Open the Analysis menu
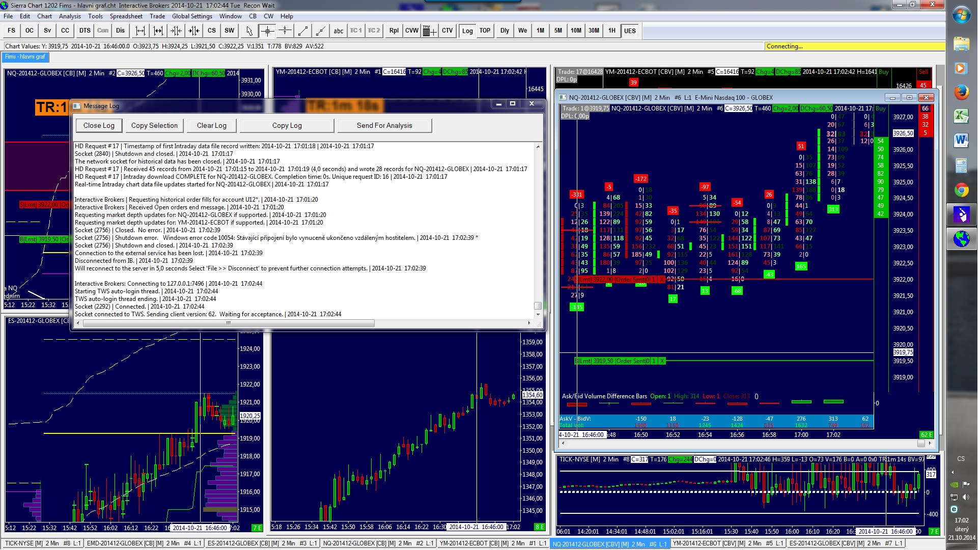 pos(70,16)
